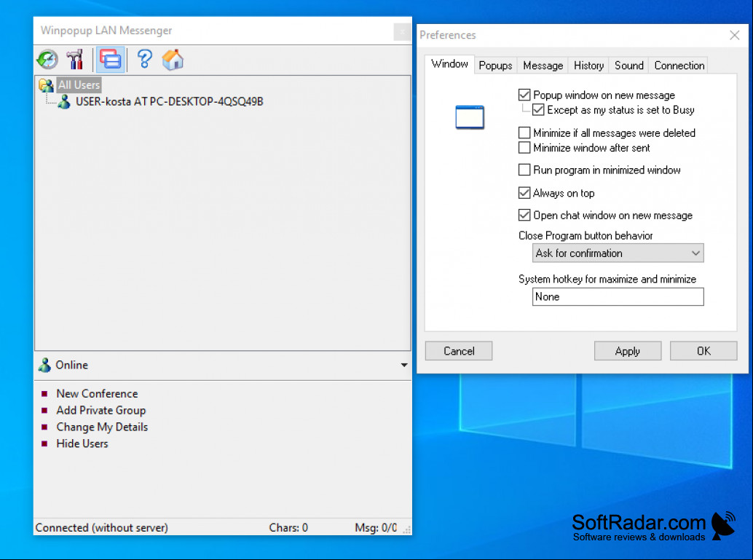Open Change My Details
Viewport: 753px width, 560px height.
[x=102, y=427]
